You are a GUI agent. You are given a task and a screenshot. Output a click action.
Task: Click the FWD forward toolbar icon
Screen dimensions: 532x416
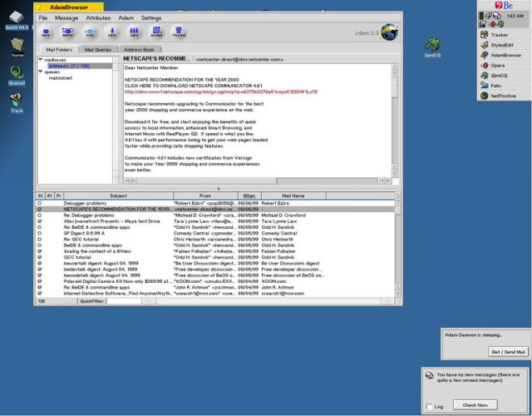90,32
